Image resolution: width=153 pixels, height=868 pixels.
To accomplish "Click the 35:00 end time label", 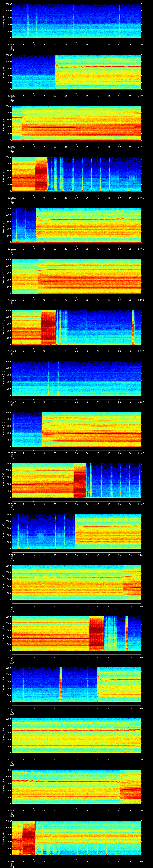I will pos(141,657).
